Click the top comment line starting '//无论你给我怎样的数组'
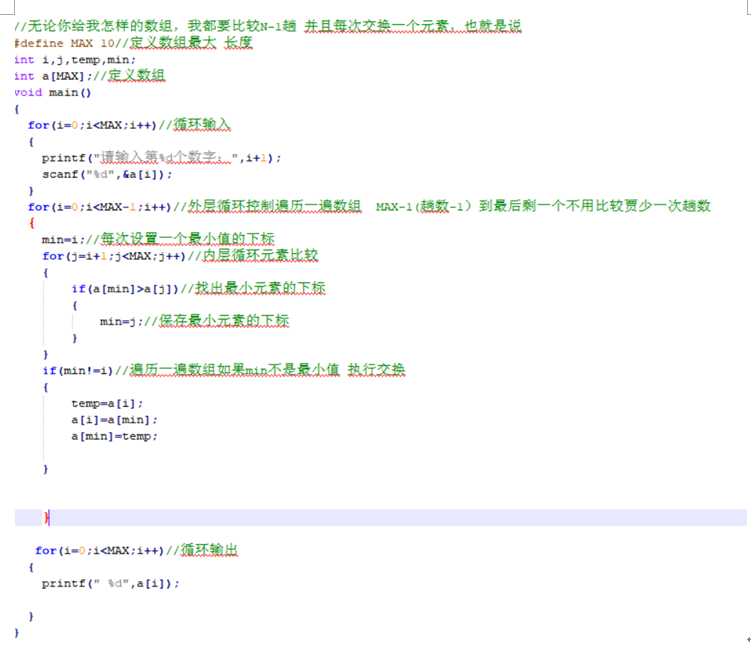This screenshot has height=649, width=751. point(268,26)
